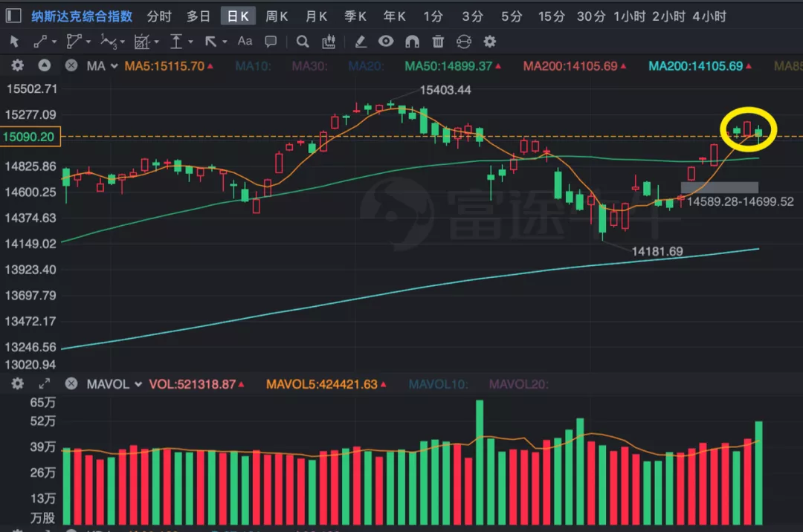This screenshot has width=803, height=532.
Task: Select the 5分 interval
Action: click(x=512, y=16)
